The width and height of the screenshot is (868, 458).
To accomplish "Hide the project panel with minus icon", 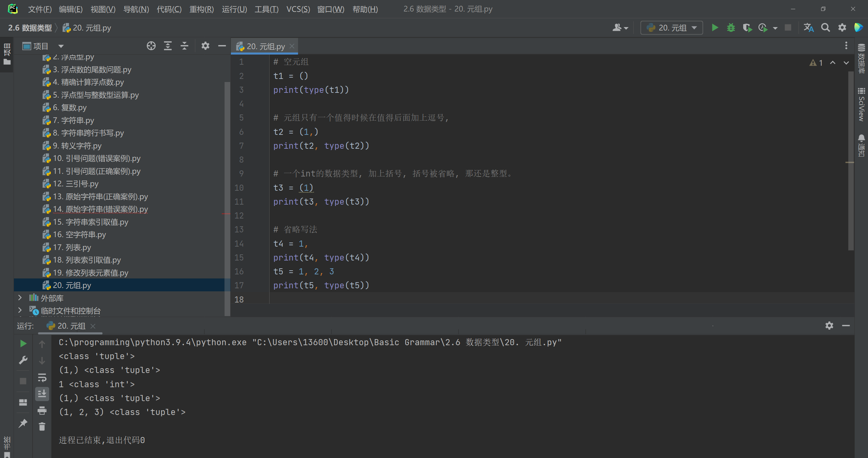I will tap(222, 46).
